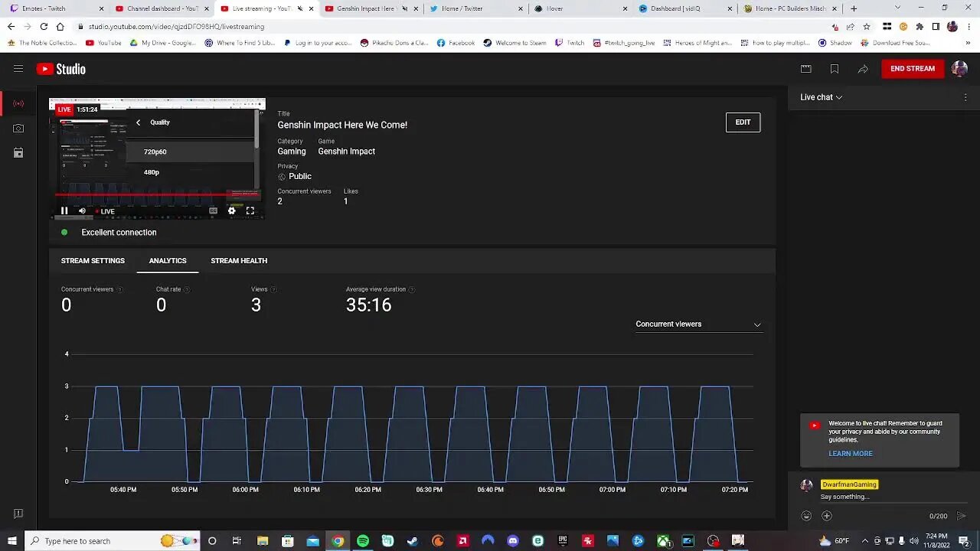Screen dimensions: 980x551
Task: Open the send feedback icon in sidebar
Action: point(18,514)
